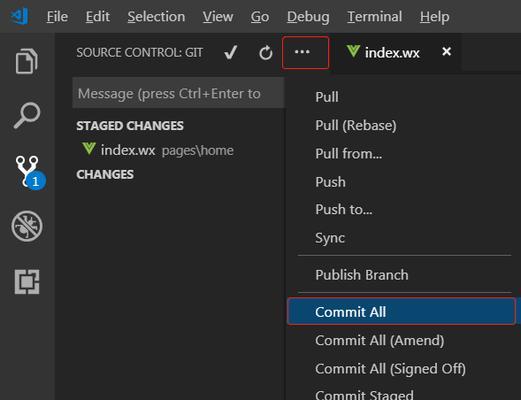This screenshot has width=521, height=400.
Task: Open the Explorer files icon
Action: (27, 61)
